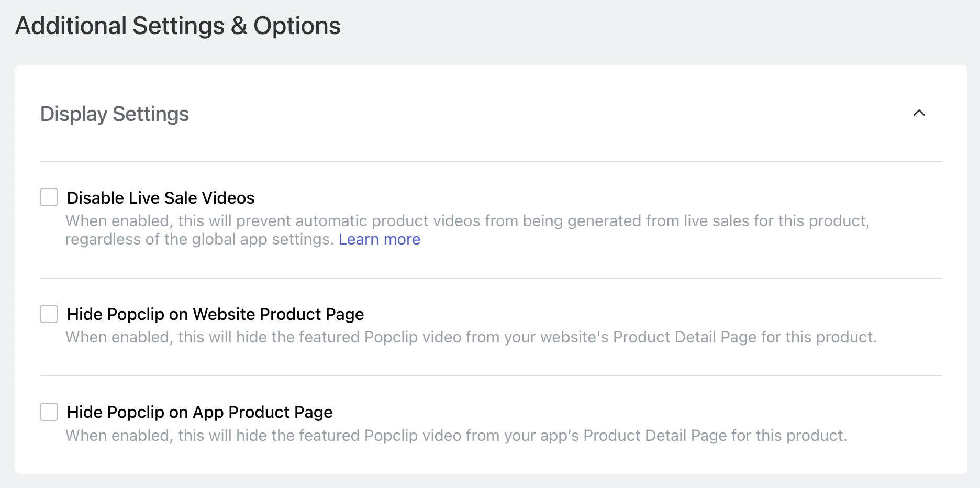Image resolution: width=980 pixels, height=488 pixels.
Task: Check Hide Popclip on Website Product Page box
Action: click(49, 314)
